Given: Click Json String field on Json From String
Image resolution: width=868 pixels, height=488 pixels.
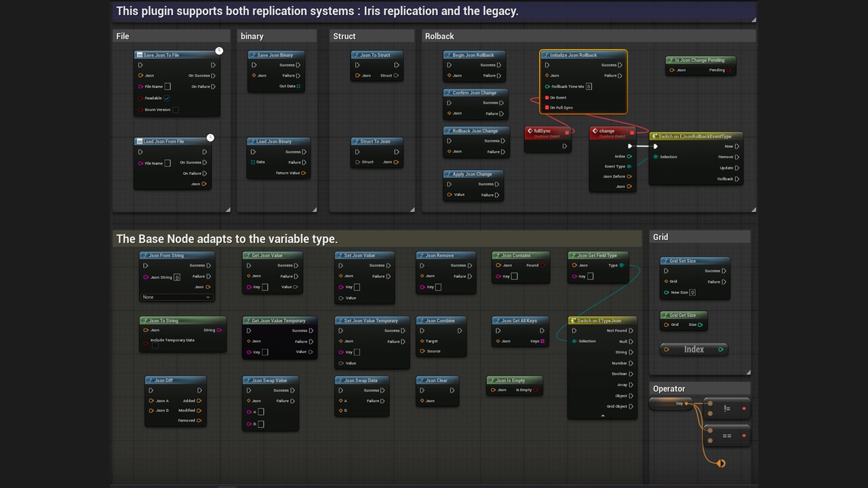Looking at the screenshot, I should click(x=177, y=277).
